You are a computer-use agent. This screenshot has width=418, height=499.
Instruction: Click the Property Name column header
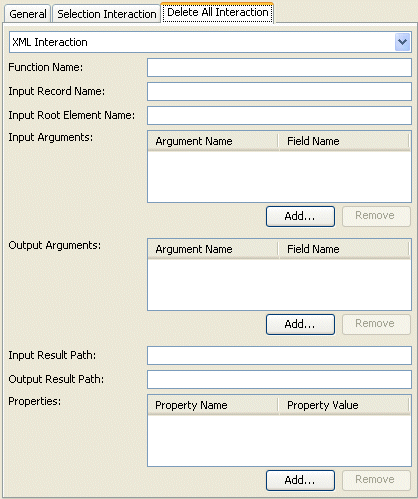[213, 405]
